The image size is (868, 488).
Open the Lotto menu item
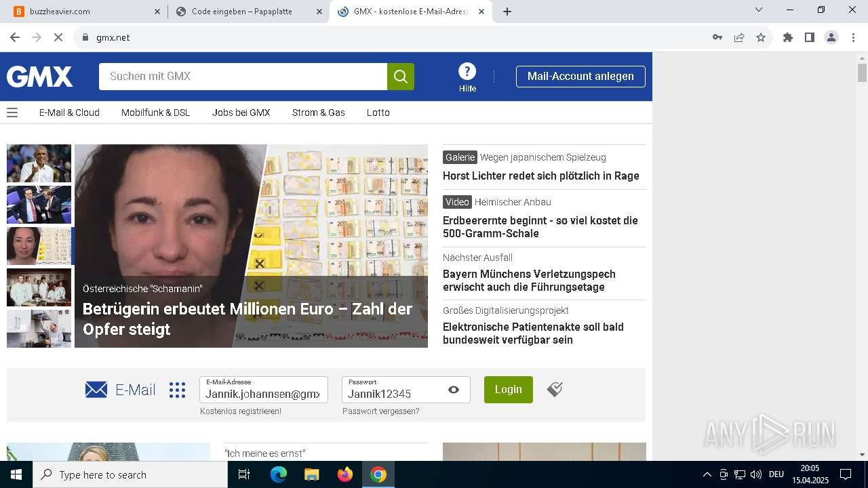tap(378, 113)
